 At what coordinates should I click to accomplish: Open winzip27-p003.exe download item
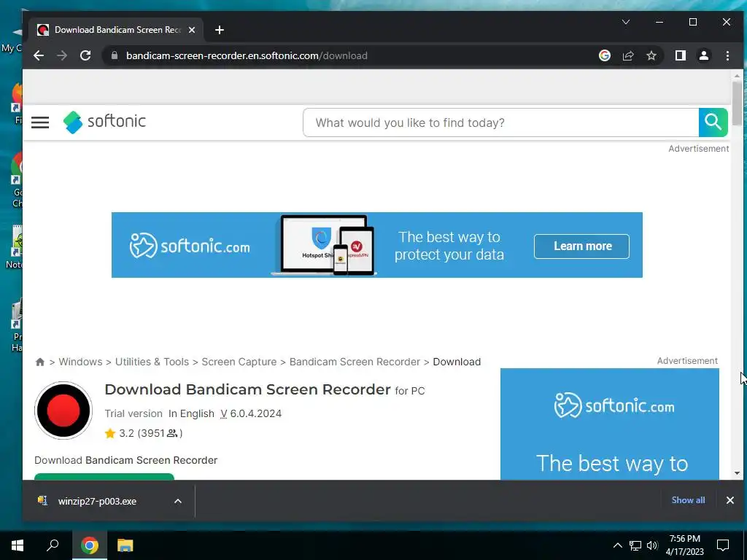coord(97,501)
